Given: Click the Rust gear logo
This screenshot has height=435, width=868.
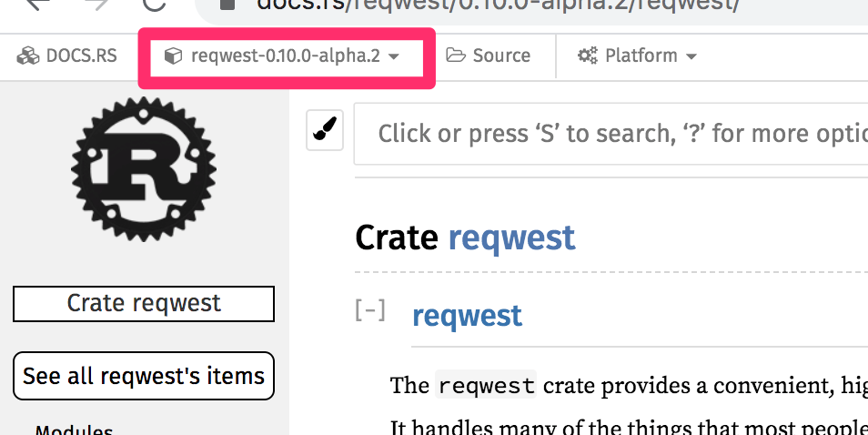Looking at the screenshot, I should tap(144, 168).
